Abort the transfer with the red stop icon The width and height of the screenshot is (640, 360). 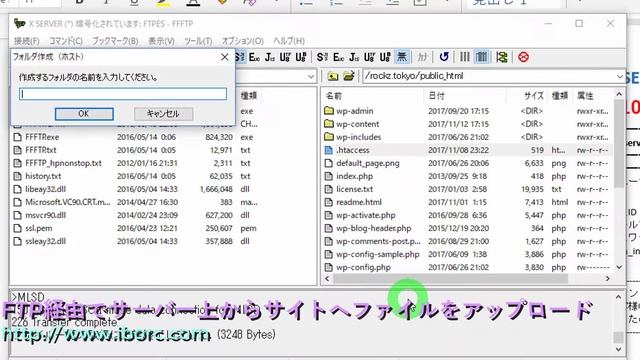523,57
